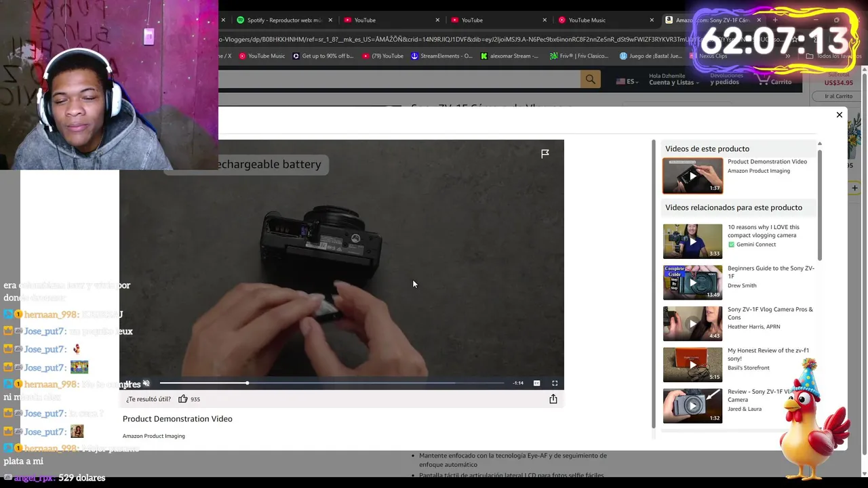868x488 pixels.
Task: Click Amazon search magnifier button
Action: (x=591, y=80)
